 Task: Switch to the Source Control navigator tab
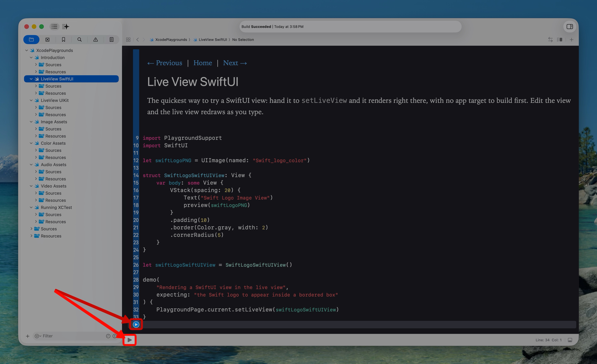click(48, 39)
